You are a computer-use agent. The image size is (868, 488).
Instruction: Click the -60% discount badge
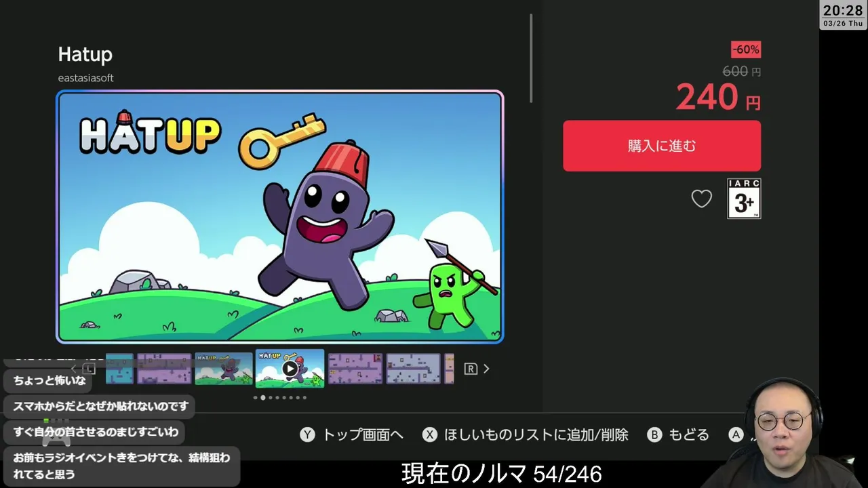(x=746, y=49)
